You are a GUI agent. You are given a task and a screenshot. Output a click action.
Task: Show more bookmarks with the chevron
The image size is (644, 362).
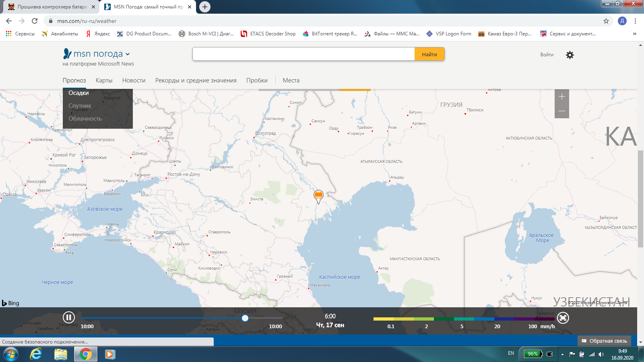635,34
